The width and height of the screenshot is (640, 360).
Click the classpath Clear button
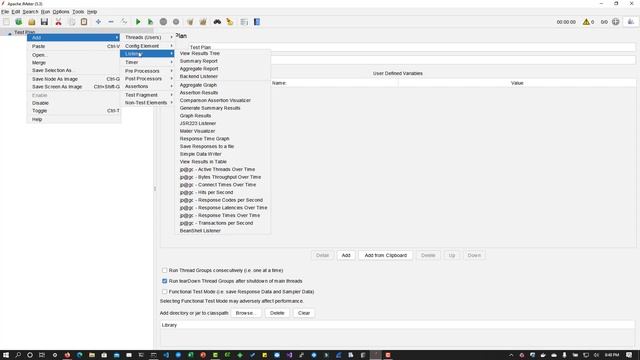304,313
